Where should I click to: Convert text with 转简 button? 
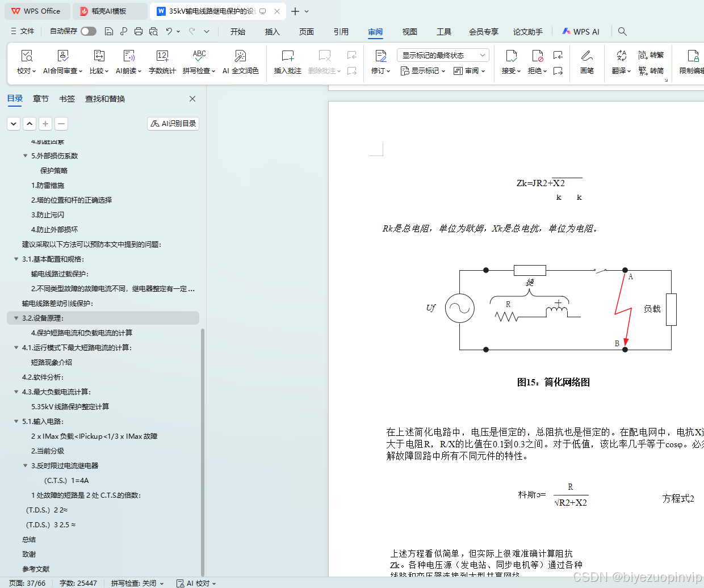pos(651,71)
